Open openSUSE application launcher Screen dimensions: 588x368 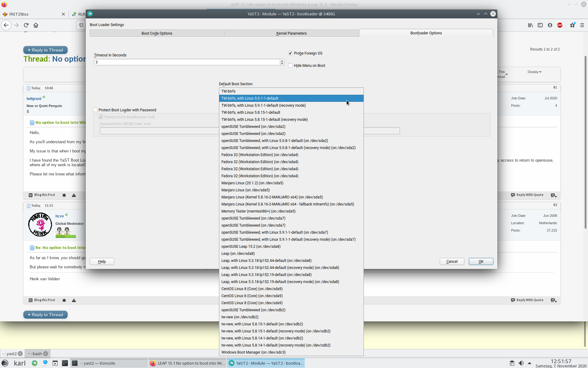click(5, 363)
